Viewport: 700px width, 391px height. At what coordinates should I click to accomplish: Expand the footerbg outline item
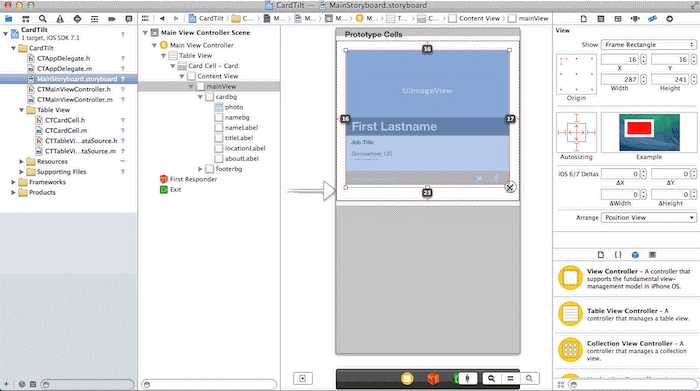coord(200,169)
